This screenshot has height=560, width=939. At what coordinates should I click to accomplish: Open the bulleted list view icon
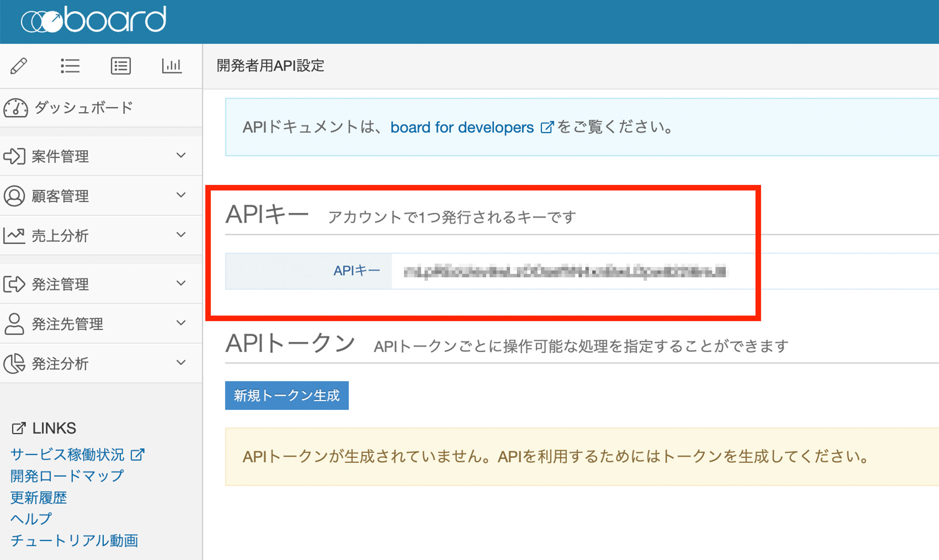(70, 66)
